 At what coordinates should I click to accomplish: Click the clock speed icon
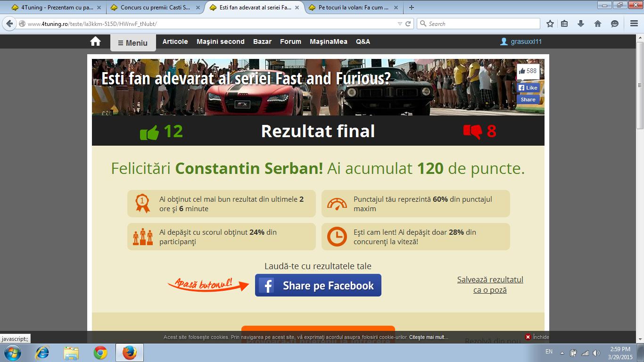pyautogui.click(x=337, y=237)
